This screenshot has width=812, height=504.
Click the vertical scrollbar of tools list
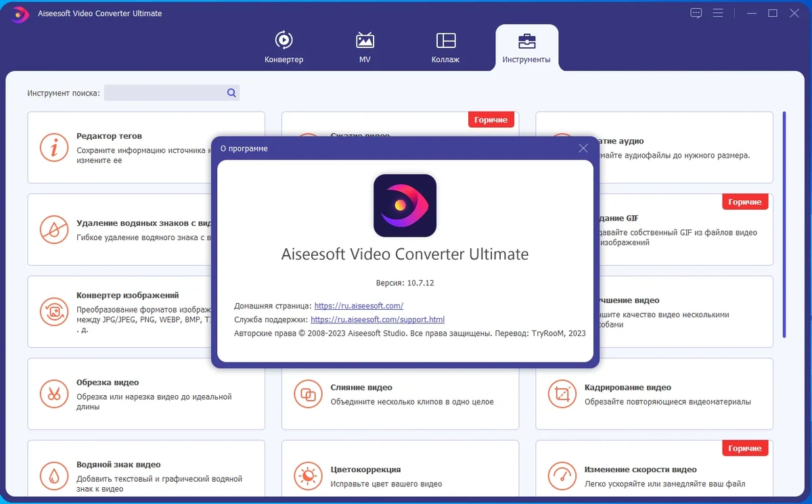(784, 225)
